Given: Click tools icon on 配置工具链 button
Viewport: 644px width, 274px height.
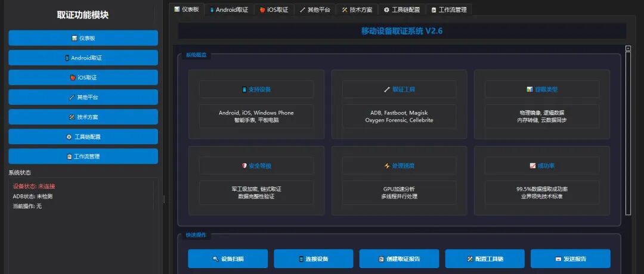Looking at the screenshot, I should (x=470, y=259).
